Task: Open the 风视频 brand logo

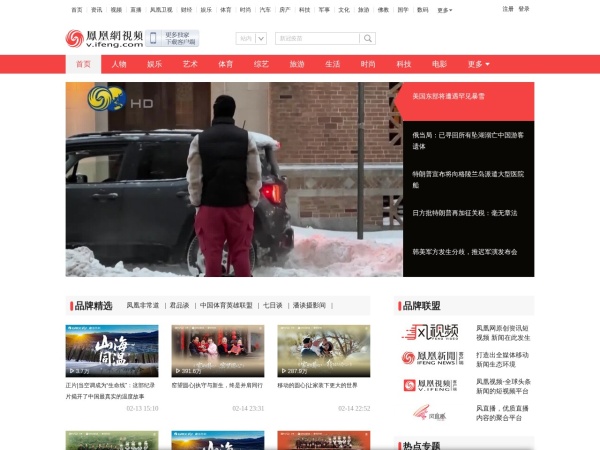Action: click(430, 332)
